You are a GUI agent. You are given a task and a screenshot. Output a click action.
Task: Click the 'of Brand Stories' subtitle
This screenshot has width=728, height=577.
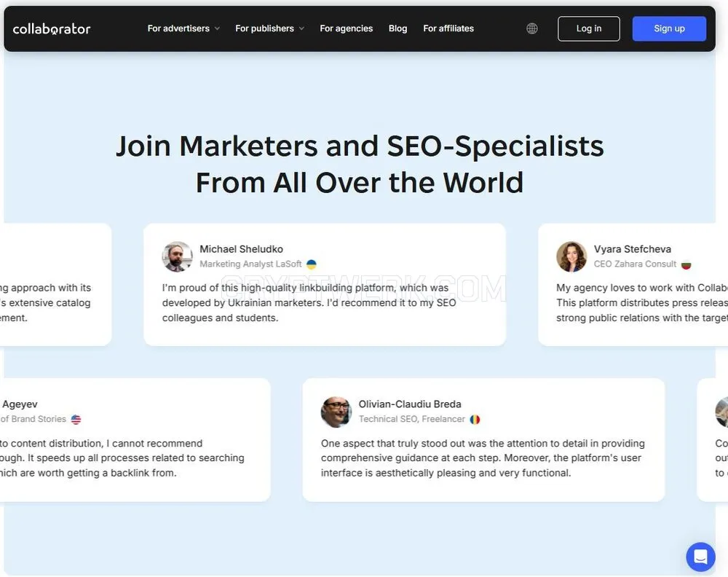coord(33,419)
